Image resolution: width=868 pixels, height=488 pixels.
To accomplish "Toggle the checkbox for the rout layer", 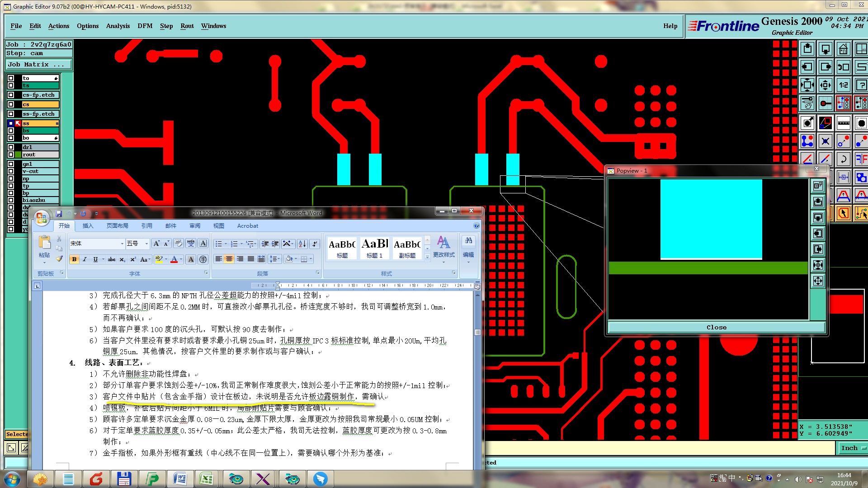I will (x=11, y=155).
